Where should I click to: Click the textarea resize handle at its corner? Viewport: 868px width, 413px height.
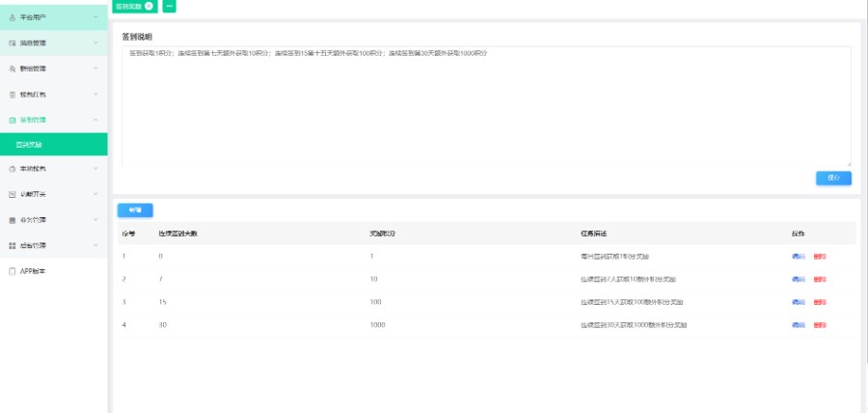click(x=848, y=163)
